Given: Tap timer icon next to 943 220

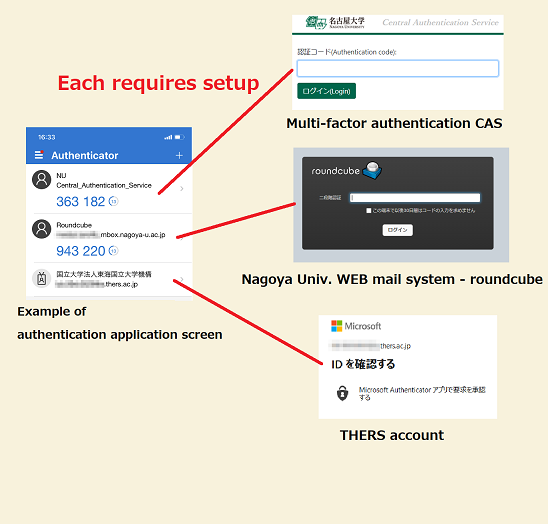Looking at the screenshot, I should coord(114,251).
